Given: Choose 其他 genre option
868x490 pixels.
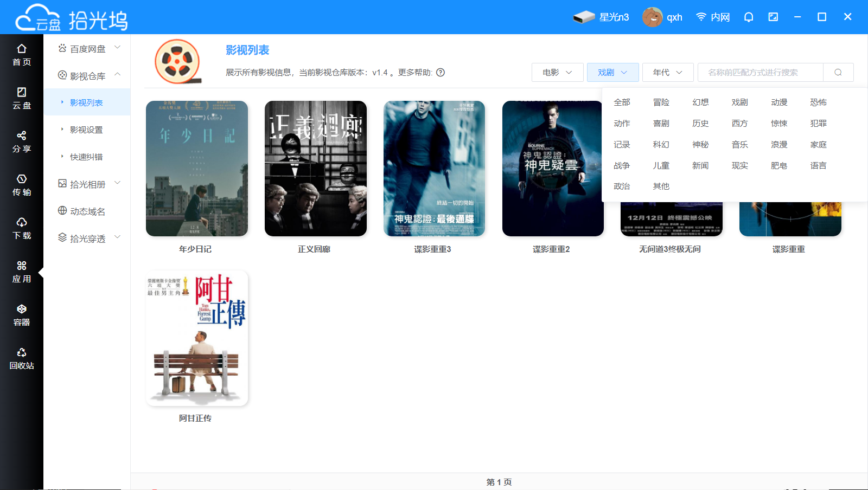Looking at the screenshot, I should coord(661,186).
